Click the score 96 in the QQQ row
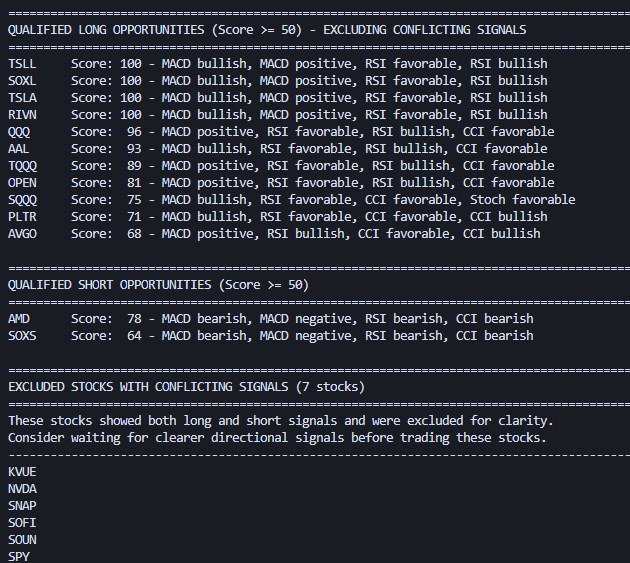 coord(134,132)
